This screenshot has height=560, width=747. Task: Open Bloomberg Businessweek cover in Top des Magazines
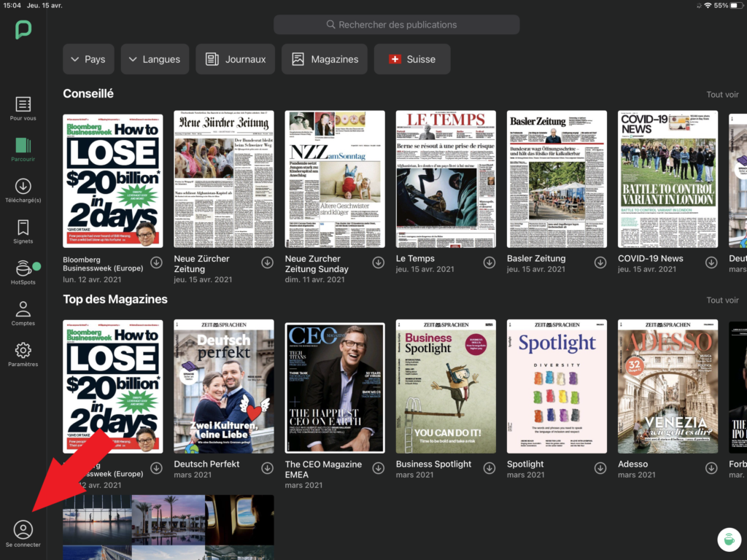[x=113, y=386]
